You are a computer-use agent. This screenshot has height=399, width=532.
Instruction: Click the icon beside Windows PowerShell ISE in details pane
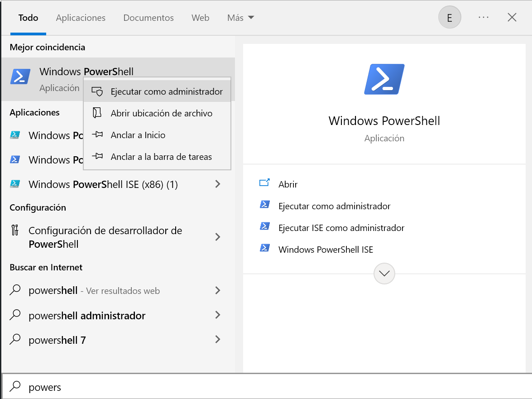(265, 248)
